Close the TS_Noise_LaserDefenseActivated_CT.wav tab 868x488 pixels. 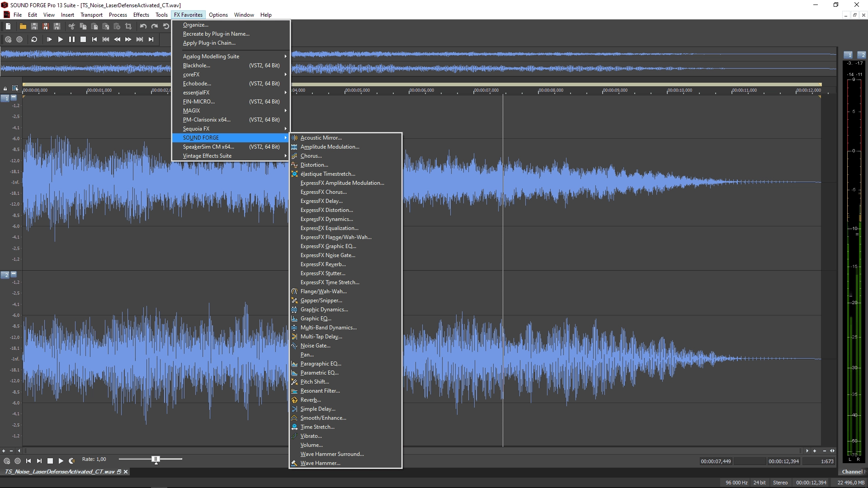tap(126, 472)
